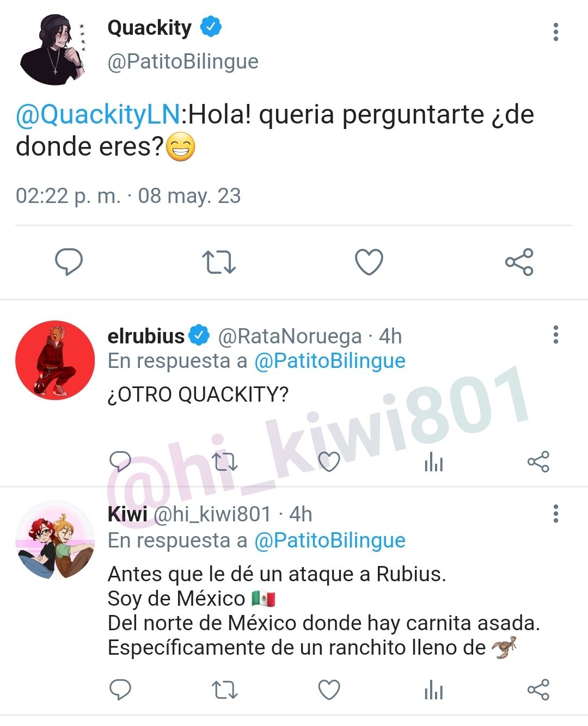
Task: Open more options for Quackity's tweet
Action: tap(555, 32)
